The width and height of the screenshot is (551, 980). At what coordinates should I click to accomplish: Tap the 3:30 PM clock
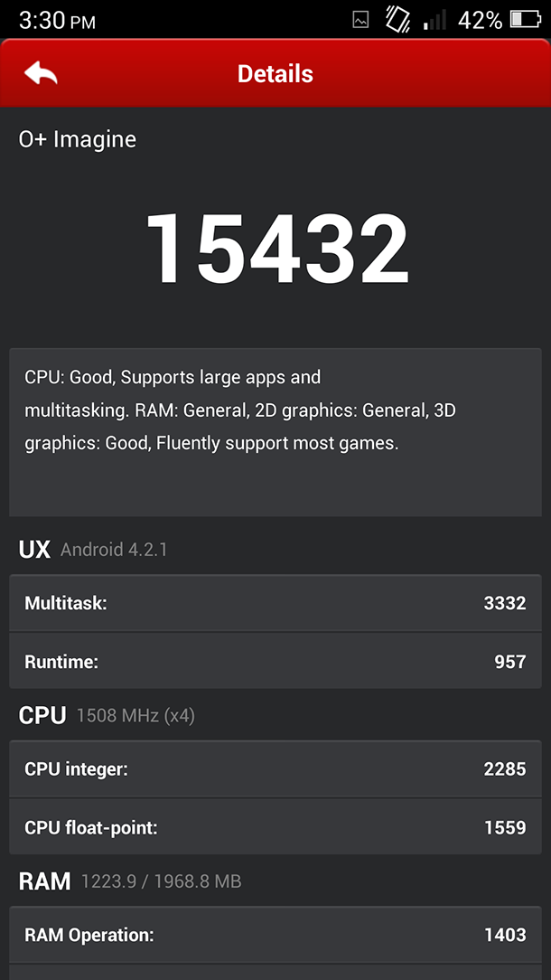click(57, 20)
